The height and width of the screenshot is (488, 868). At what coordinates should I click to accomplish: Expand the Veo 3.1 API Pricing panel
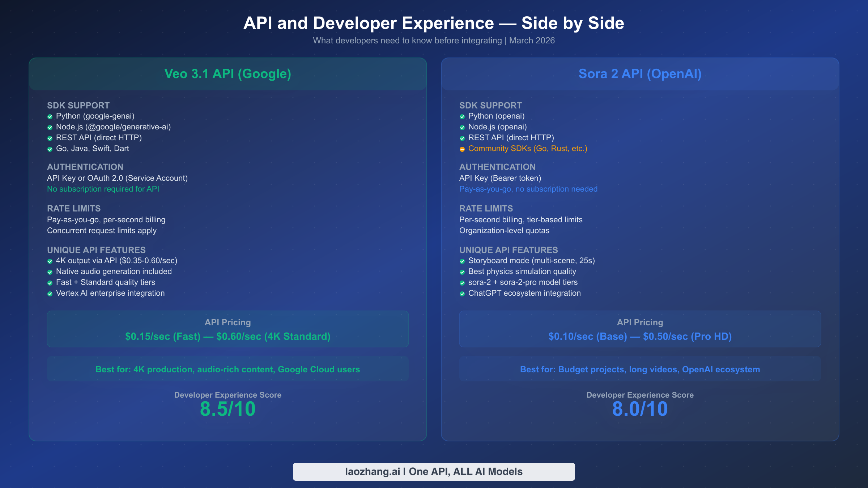pos(227,329)
